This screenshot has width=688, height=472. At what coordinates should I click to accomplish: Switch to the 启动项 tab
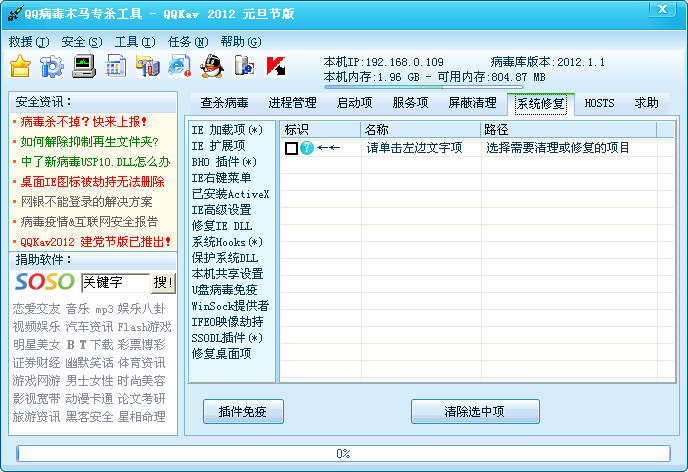click(x=355, y=103)
